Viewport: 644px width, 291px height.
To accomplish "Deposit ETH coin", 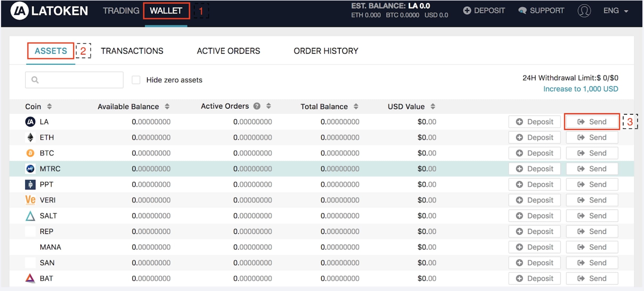I will [535, 138].
